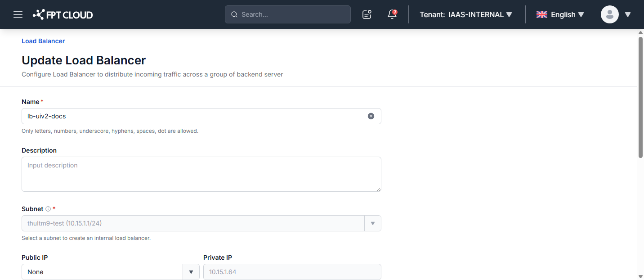
Task: Click the text 'Select a subnet to create an internal load balancer.'
Action: [x=86, y=238]
